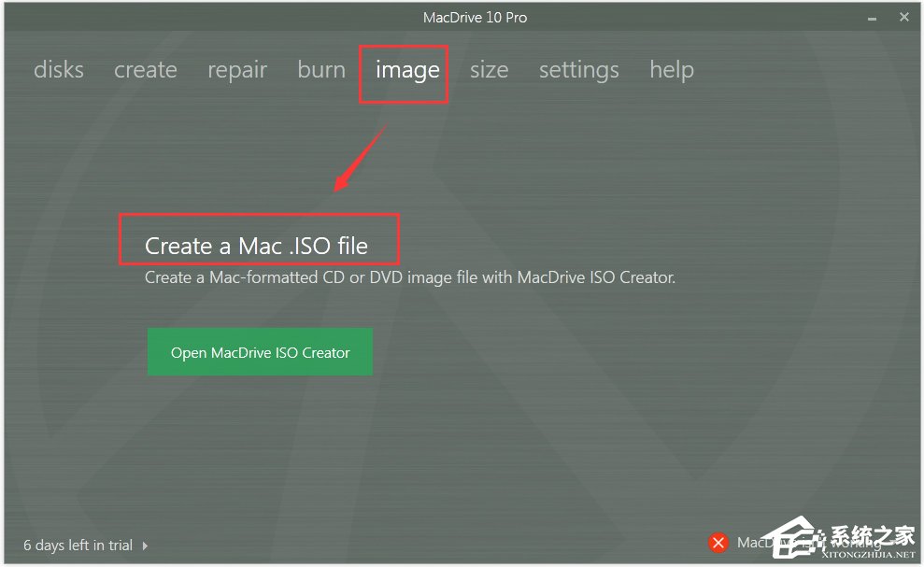Image resolution: width=924 pixels, height=567 pixels.
Task: Click the MacDrive 10 Pro title text
Action: click(x=475, y=18)
